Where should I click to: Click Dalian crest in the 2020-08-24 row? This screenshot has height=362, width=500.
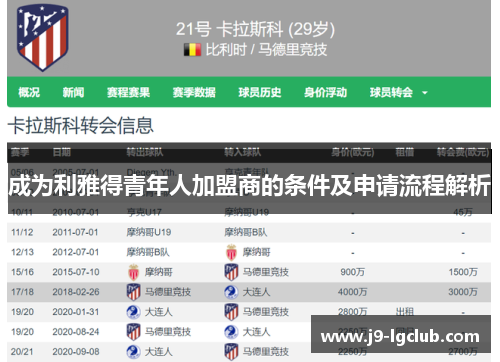(231, 332)
